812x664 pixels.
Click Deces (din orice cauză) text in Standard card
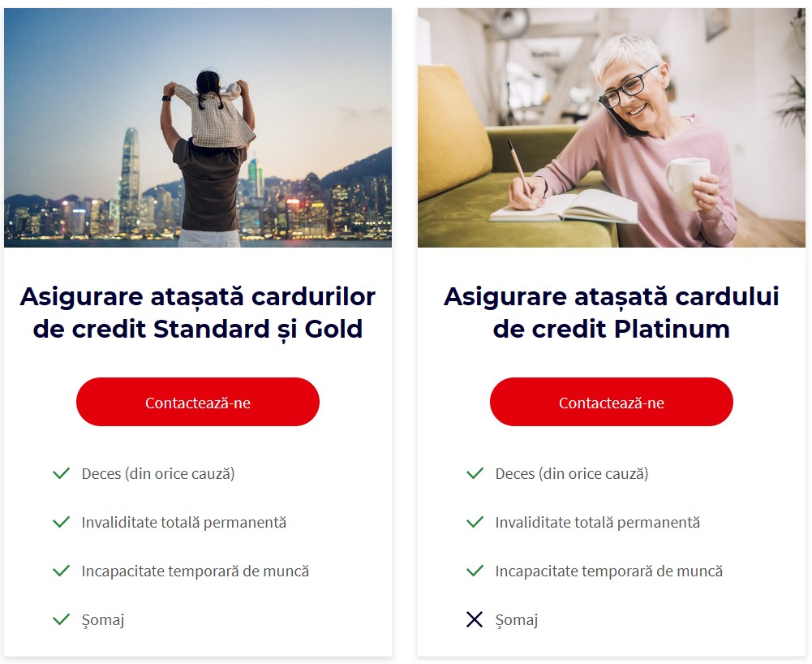[158, 473]
